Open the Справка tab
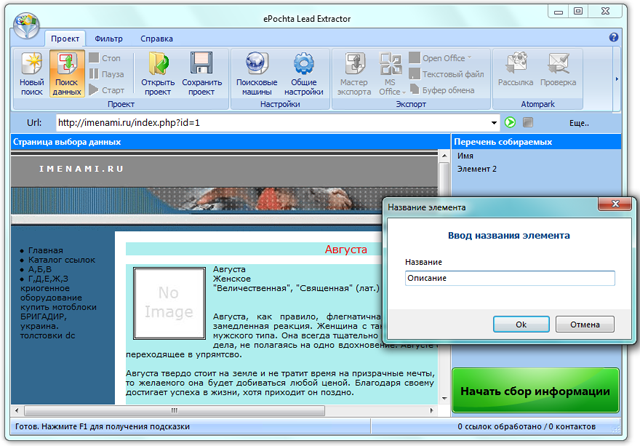640x446 pixels. coord(157,39)
